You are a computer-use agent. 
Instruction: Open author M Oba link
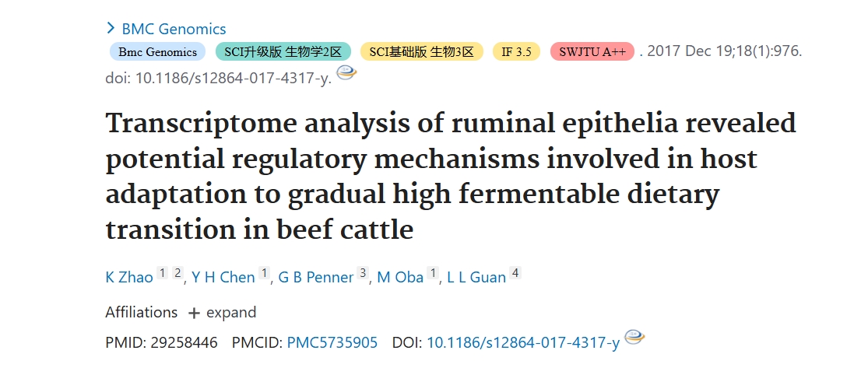(400, 277)
